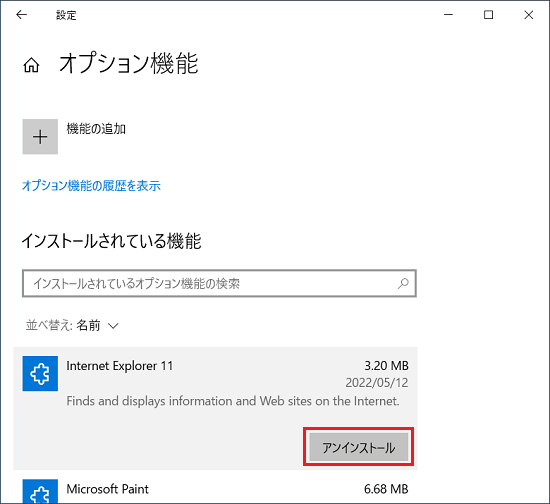Uninstall Internet Explorer 11 with アンインストール button
Viewport: 550px width, 504px height.
point(358,447)
